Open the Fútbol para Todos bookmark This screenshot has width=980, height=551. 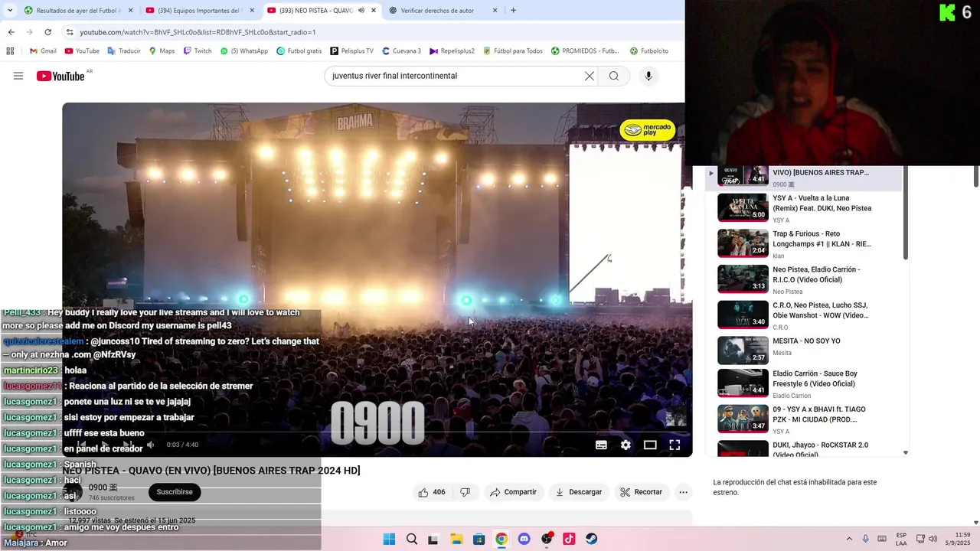pos(512,51)
